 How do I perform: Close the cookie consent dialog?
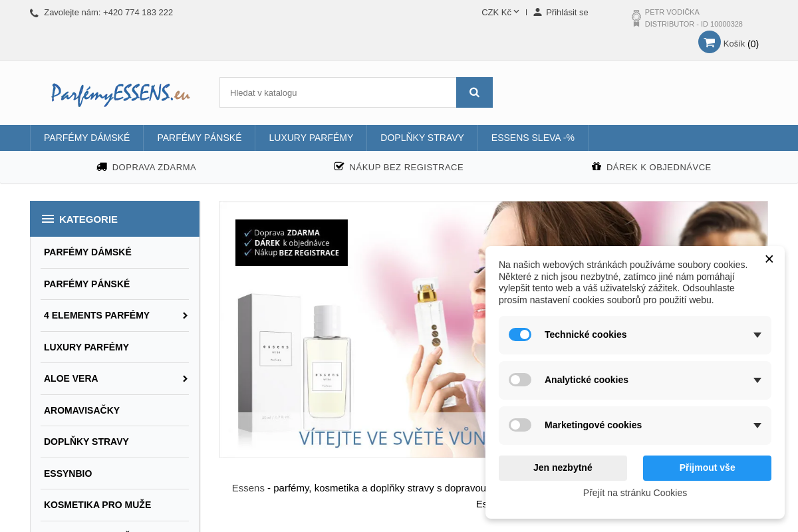click(x=769, y=259)
